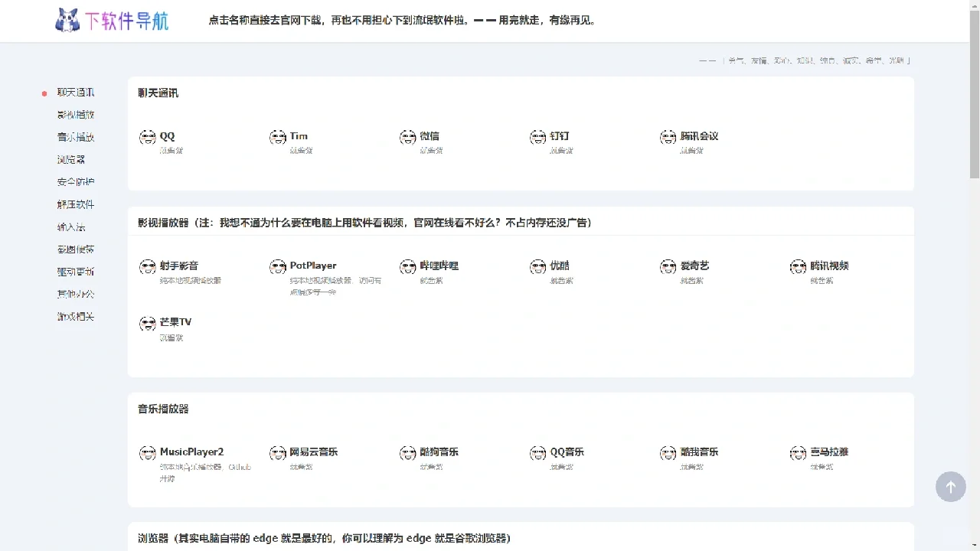Select the 浏览器 sidebar category
Screen dimensions: 980x551
(71, 159)
